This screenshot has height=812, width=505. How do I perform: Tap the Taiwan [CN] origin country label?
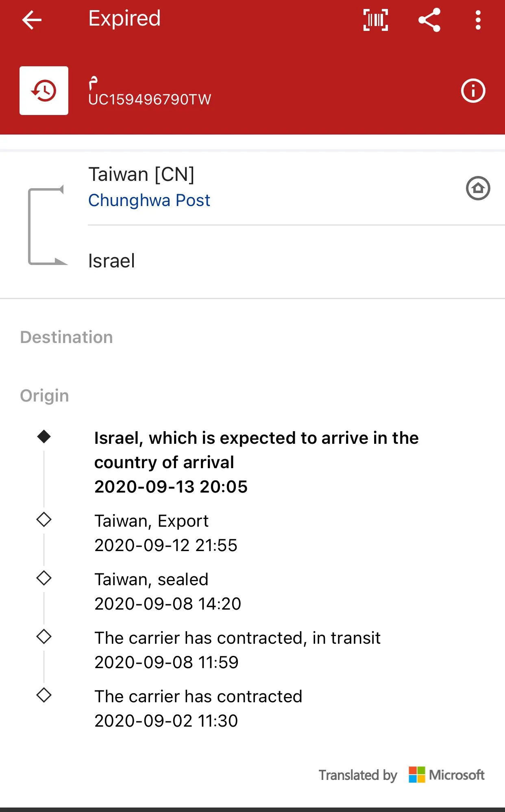tap(141, 174)
